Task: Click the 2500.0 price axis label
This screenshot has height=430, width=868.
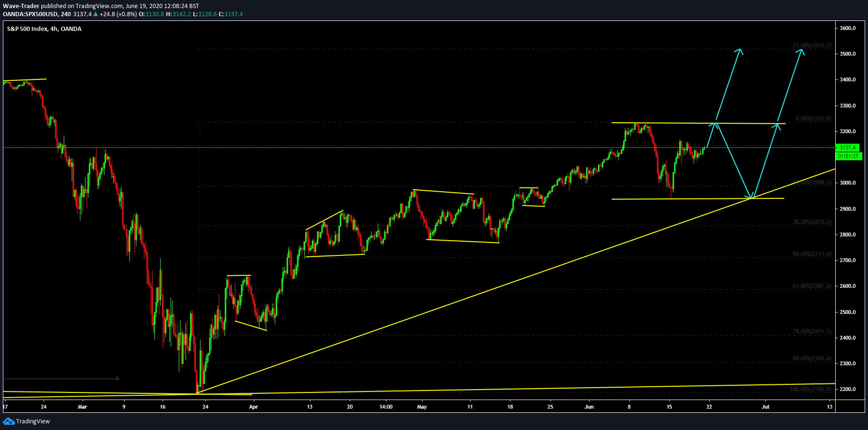Action: (x=848, y=312)
